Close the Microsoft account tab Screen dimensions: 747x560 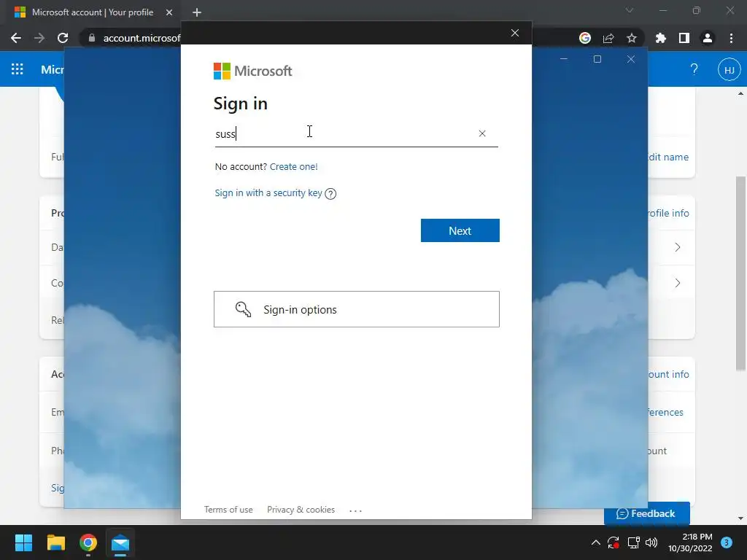click(x=169, y=12)
